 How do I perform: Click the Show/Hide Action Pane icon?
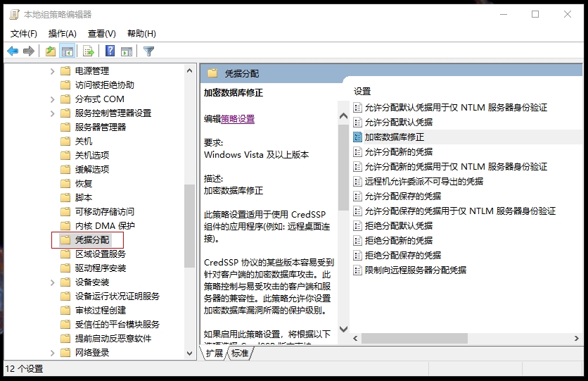(x=127, y=51)
